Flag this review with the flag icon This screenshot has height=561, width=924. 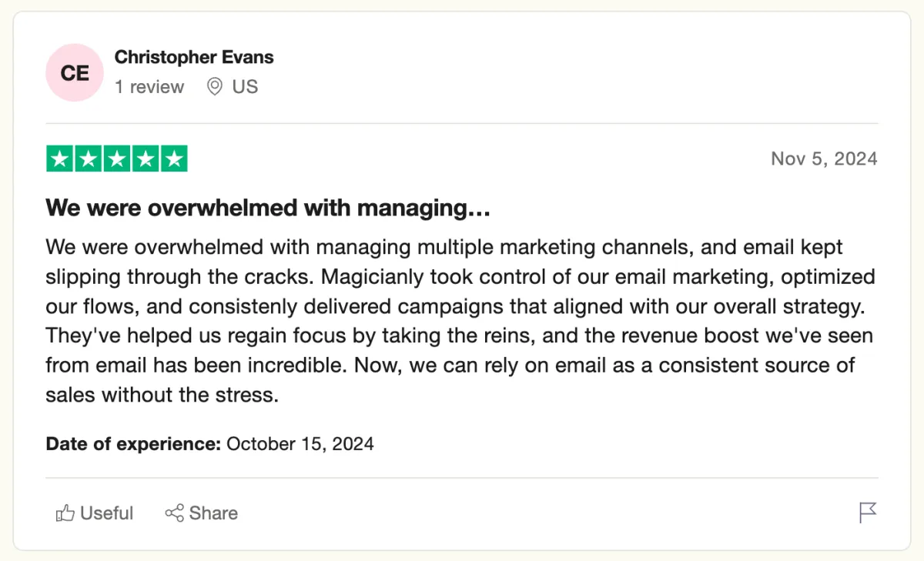pyautogui.click(x=868, y=513)
